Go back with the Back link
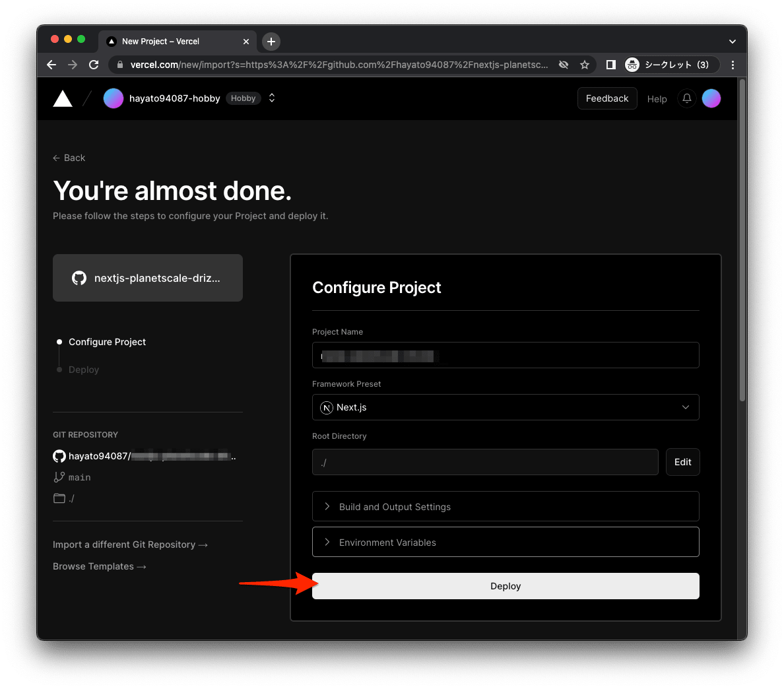Screen dimensions: 784x689 pos(69,158)
